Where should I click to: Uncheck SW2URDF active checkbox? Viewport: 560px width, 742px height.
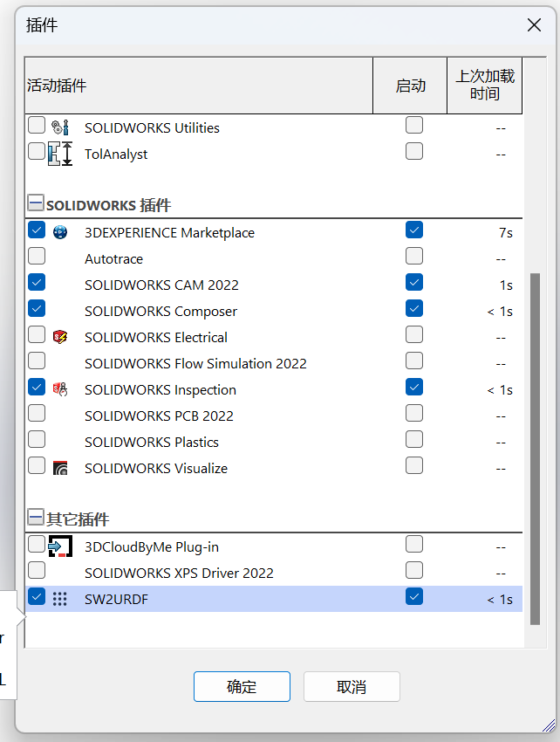tap(37, 597)
